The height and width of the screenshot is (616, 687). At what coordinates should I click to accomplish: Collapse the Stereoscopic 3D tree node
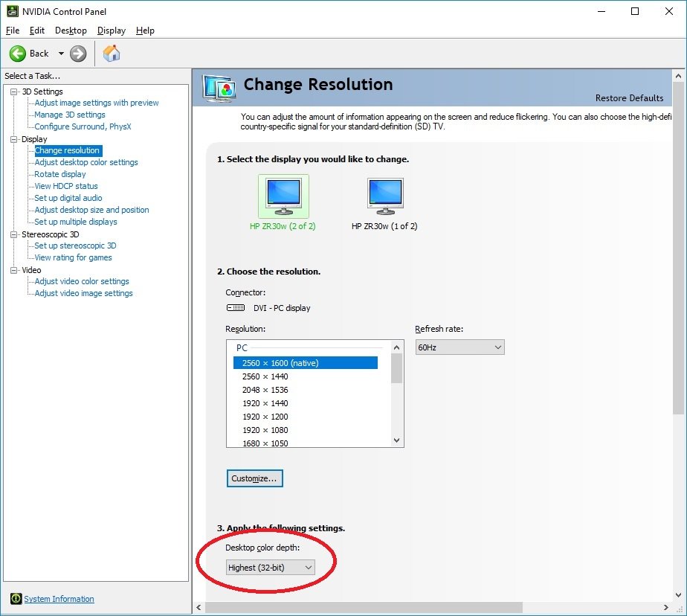tap(14, 234)
